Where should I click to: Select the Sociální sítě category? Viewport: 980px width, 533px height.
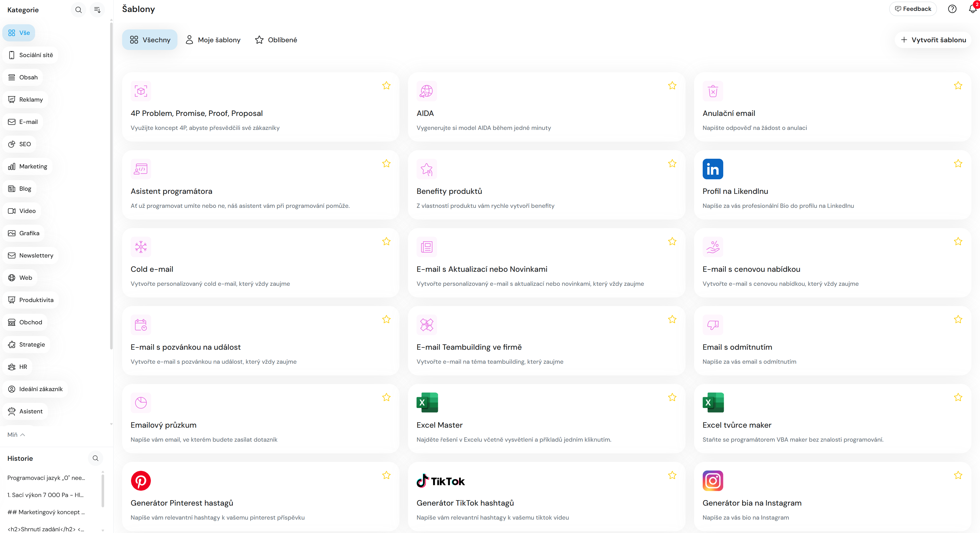pyautogui.click(x=31, y=55)
